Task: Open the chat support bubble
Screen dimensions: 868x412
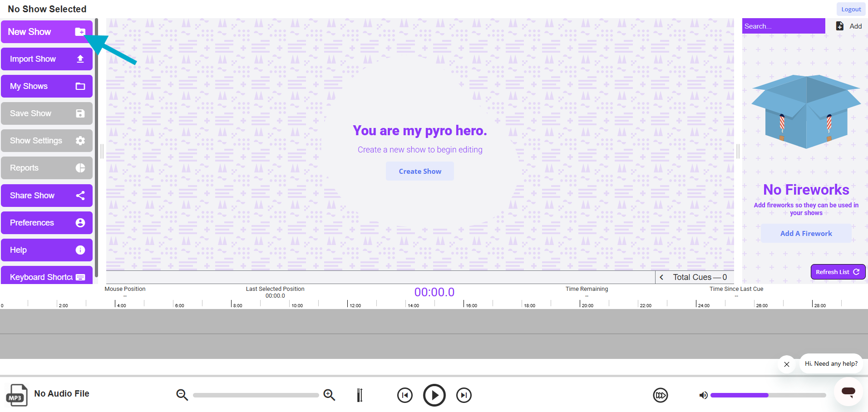Action: [848, 392]
